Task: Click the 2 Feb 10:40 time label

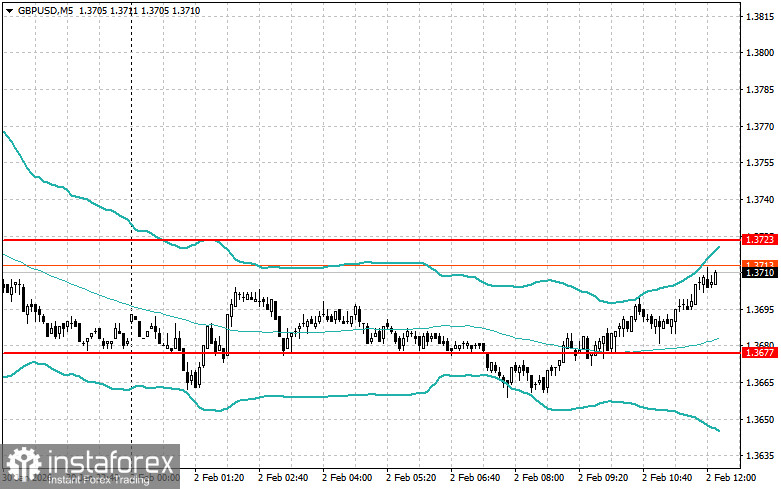Action: [667, 478]
